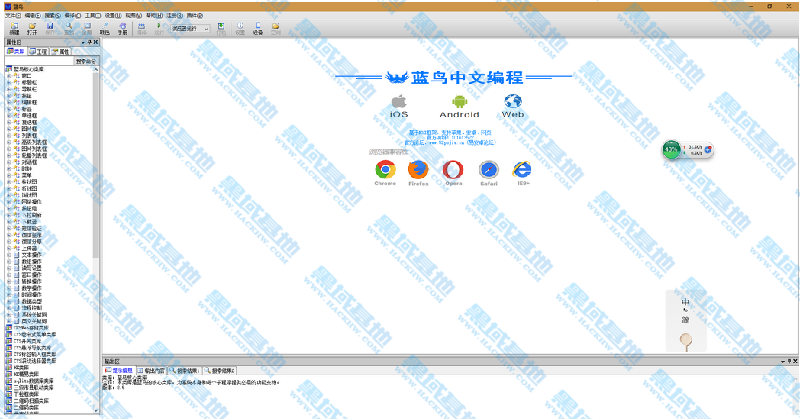Click the 新建 (New) toolbar icon
800x419 pixels.
(14, 26)
